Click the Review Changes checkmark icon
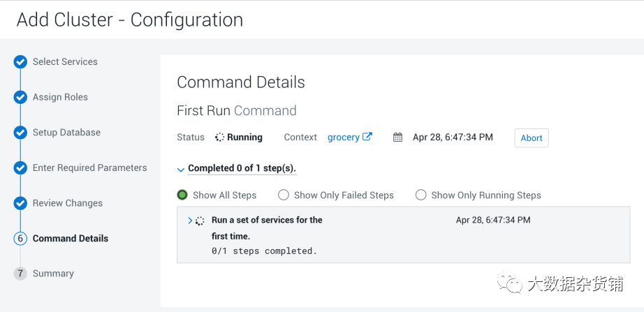644x312 pixels. pyautogui.click(x=20, y=203)
